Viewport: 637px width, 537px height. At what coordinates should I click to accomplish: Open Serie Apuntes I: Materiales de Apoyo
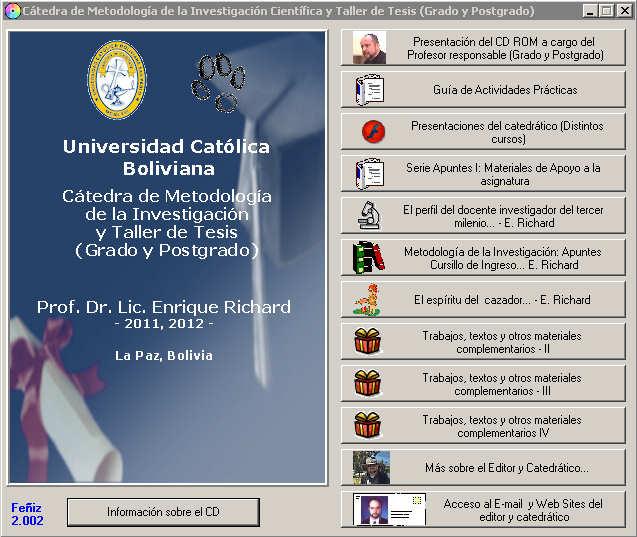coord(483,174)
